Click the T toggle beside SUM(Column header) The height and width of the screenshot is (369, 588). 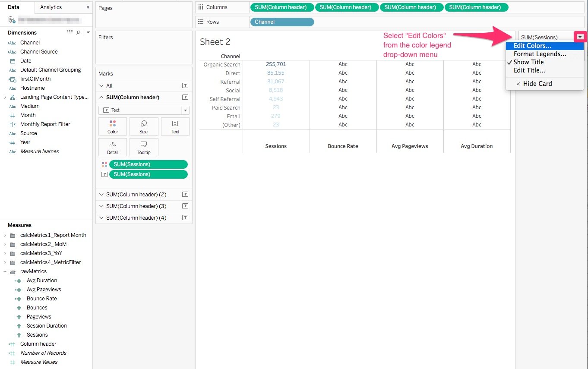185,97
